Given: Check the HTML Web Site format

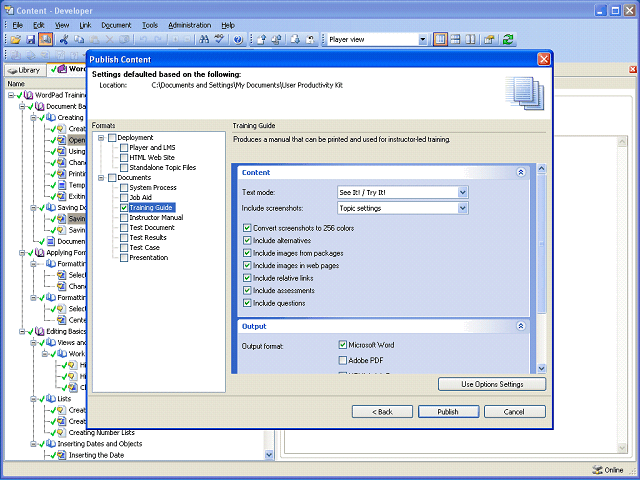Looking at the screenshot, I should point(124,158).
